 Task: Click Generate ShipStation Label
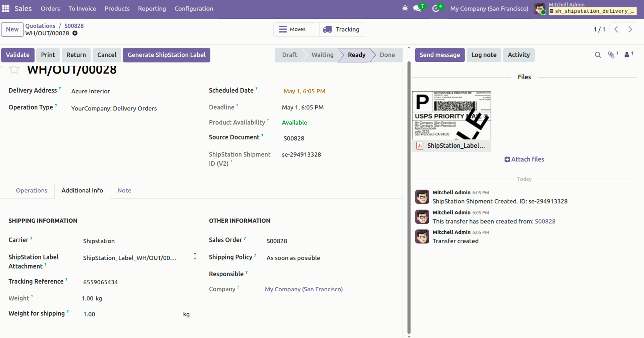pyautogui.click(x=166, y=55)
